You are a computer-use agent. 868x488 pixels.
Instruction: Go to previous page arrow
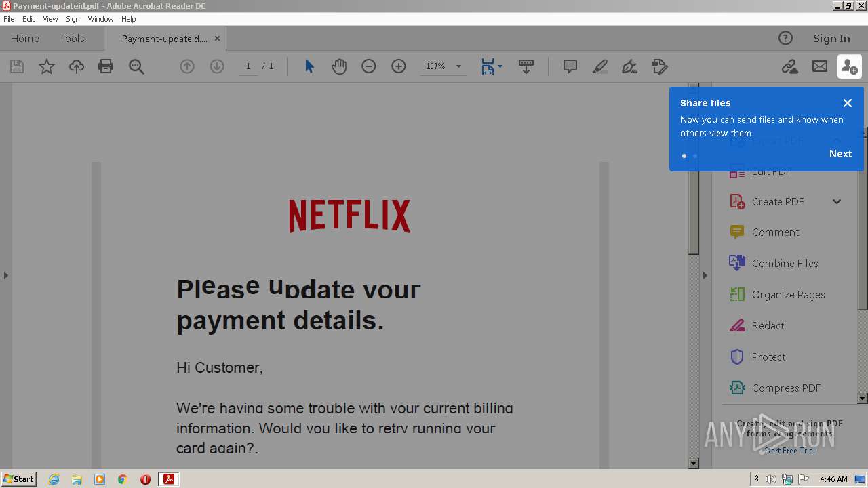[187, 66]
